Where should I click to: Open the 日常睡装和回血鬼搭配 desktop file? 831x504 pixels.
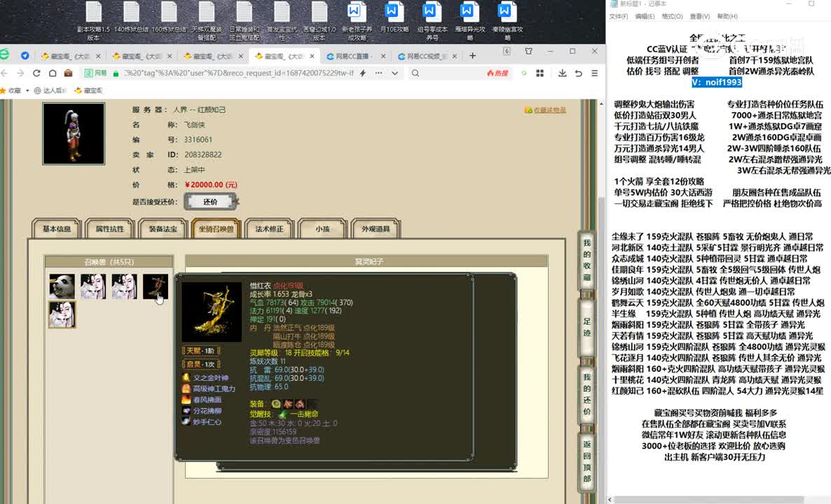244,20
